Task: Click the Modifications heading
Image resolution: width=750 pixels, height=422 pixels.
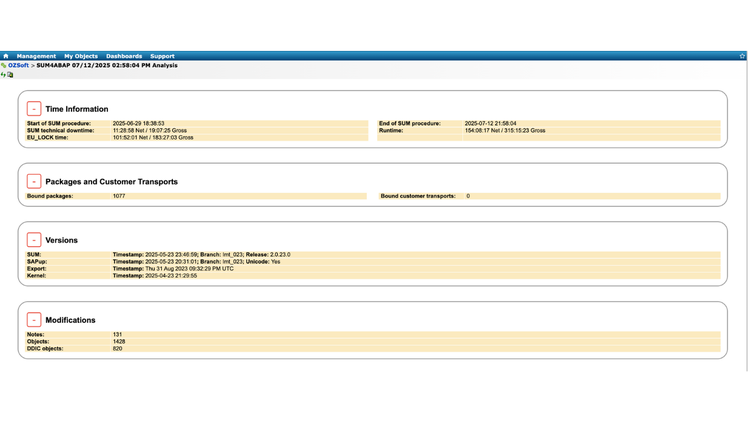Action: tap(70, 320)
